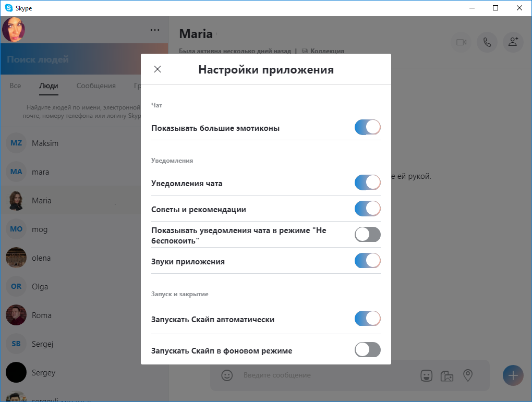
Task: Toggle app sounds switch
Action: 368,261
